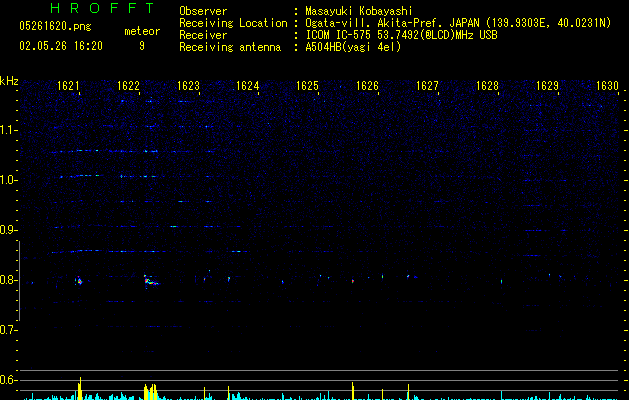Click the 1621 time axis marker
Viewport: 629px width, 400px height.
[68, 86]
